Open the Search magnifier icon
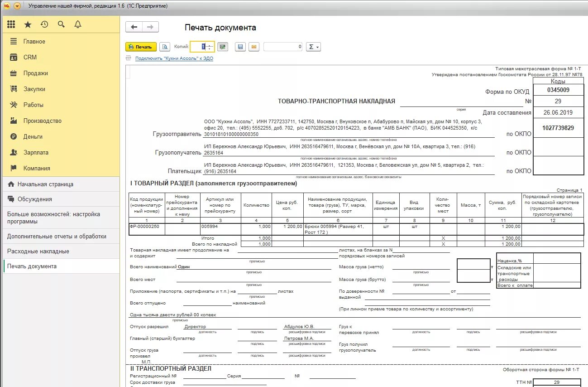The width and height of the screenshot is (588, 387). click(x=61, y=24)
